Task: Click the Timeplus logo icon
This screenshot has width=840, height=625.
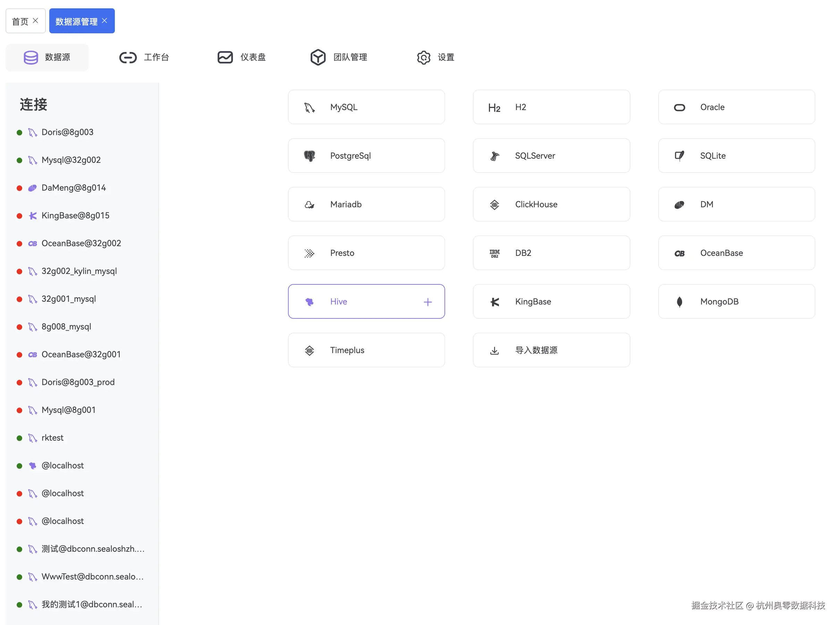Action: [x=309, y=350]
